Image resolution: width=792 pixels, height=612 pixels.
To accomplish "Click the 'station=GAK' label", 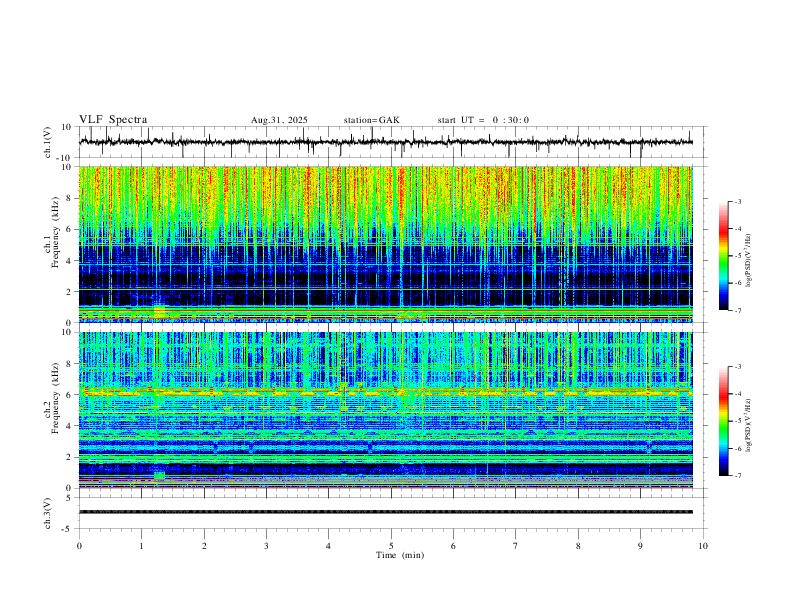I will (x=372, y=120).
